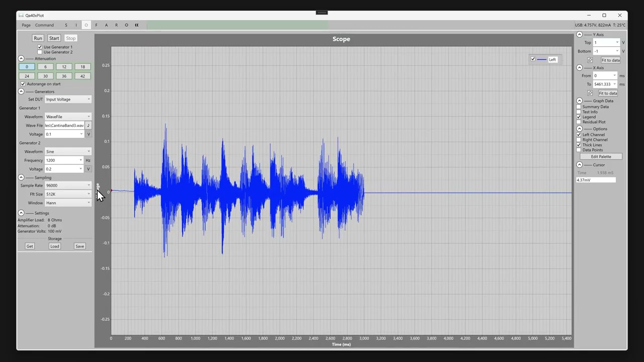The image size is (644, 362).
Task: Collapse the Generators section
Action: 21,92
